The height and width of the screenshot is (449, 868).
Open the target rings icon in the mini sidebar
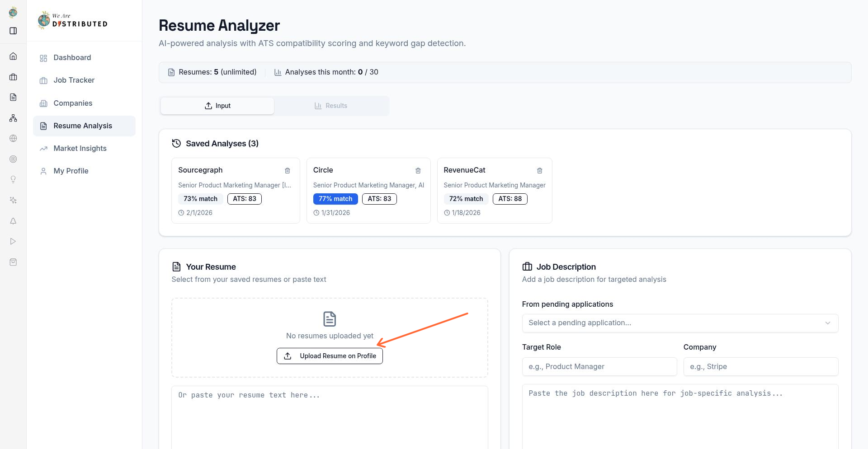[13, 159]
